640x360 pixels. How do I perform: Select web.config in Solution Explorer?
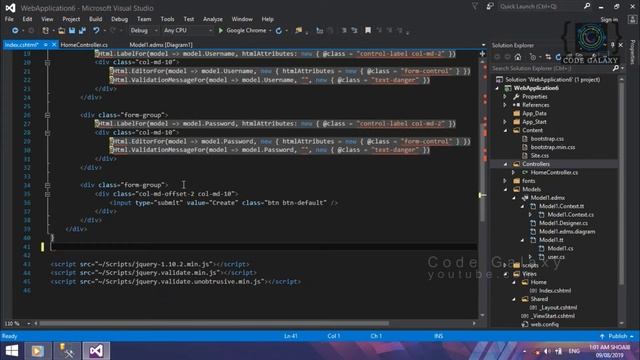tap(544, 324)
